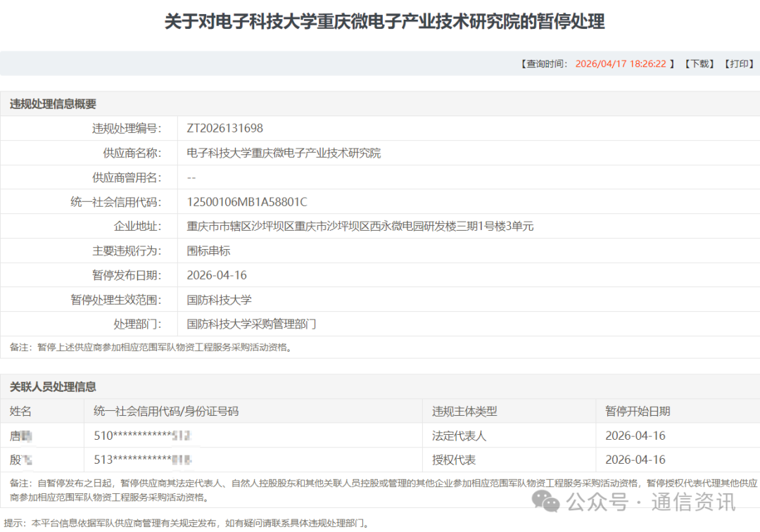Click the page title heading
760x532 pixels.
pos(384,22)
